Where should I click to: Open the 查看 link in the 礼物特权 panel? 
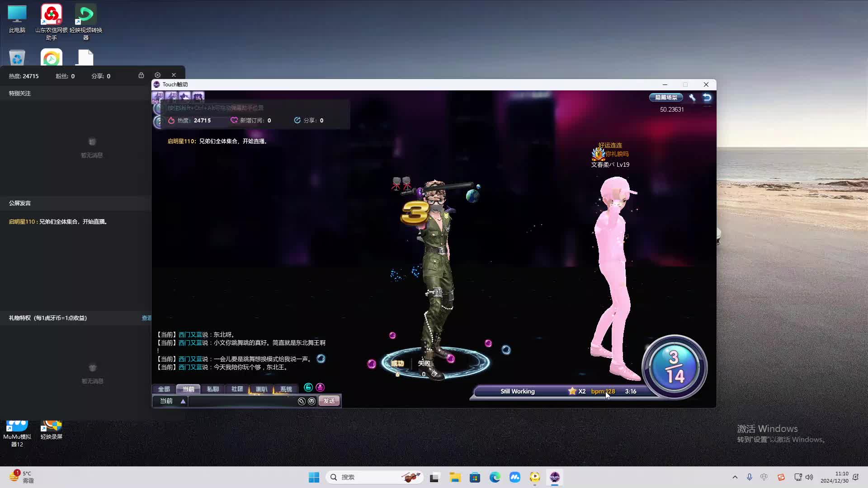click(x=146, y=318)
